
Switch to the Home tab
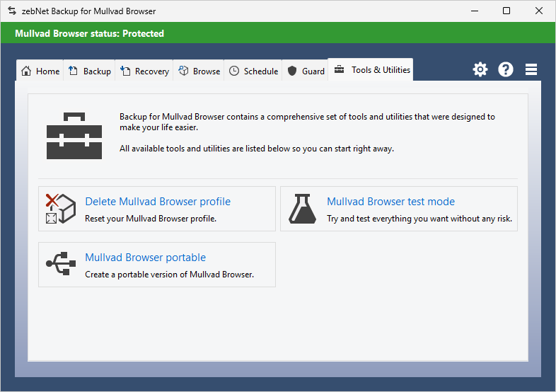40,71
